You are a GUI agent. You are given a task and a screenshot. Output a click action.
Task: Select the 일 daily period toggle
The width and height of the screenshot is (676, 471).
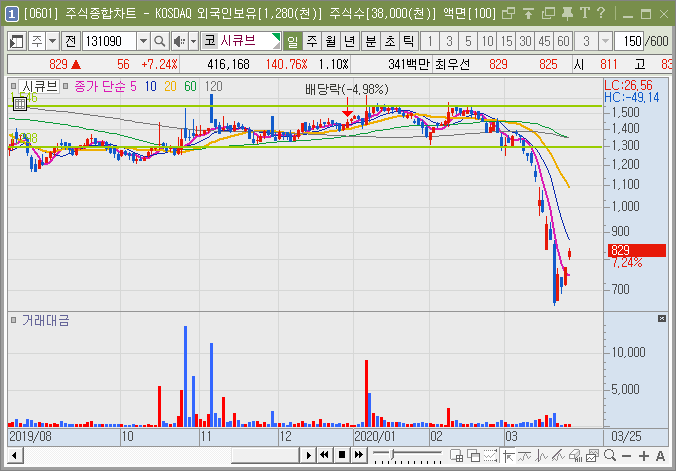(293, 41)
